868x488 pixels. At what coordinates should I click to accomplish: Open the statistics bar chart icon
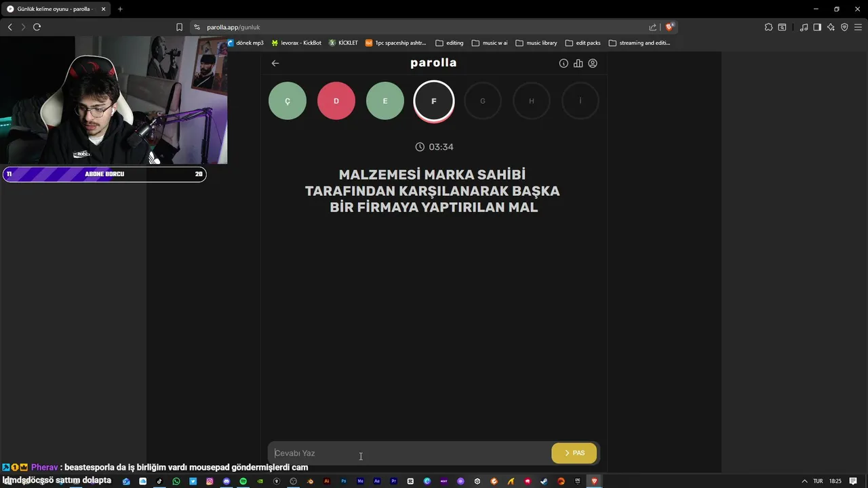click(x=578, y=63)
